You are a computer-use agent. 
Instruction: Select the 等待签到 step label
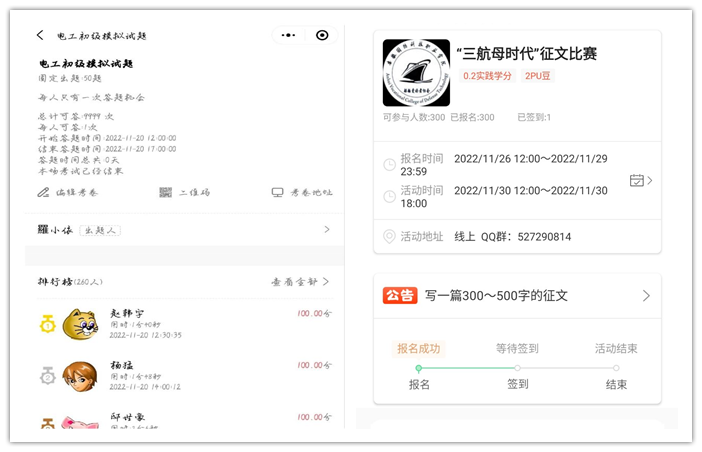[517, 349]
